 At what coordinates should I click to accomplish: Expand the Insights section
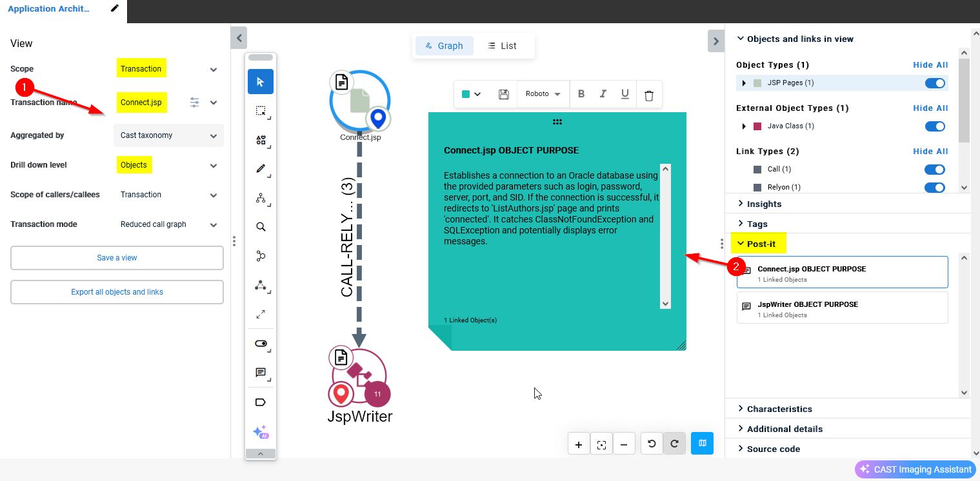[x=764, y=204]
